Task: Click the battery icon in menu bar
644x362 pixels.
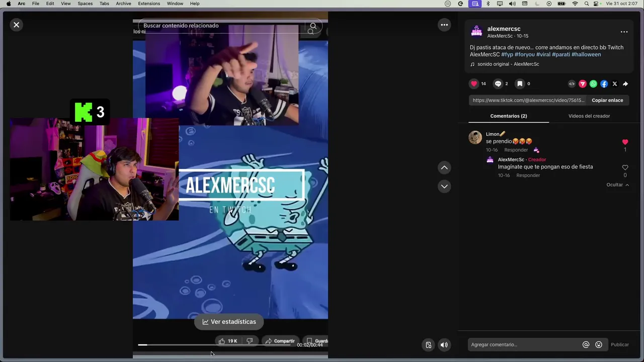Action: [561, 4]
